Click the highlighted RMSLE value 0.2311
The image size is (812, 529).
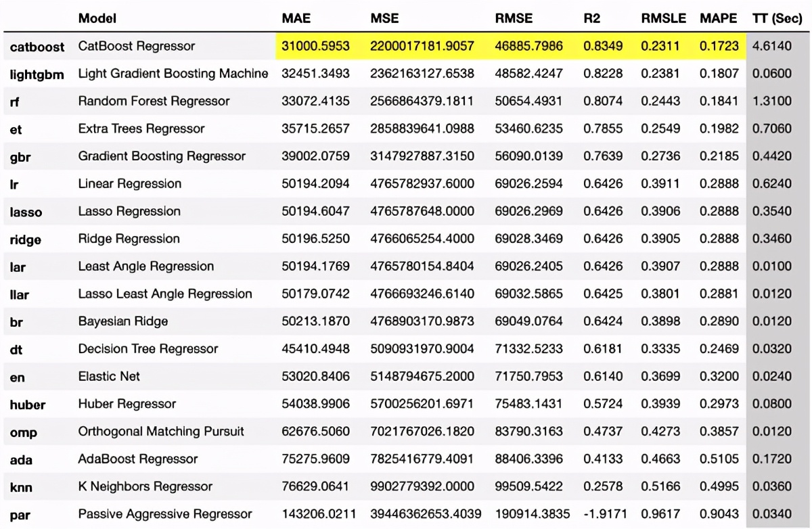pos(660,46)
